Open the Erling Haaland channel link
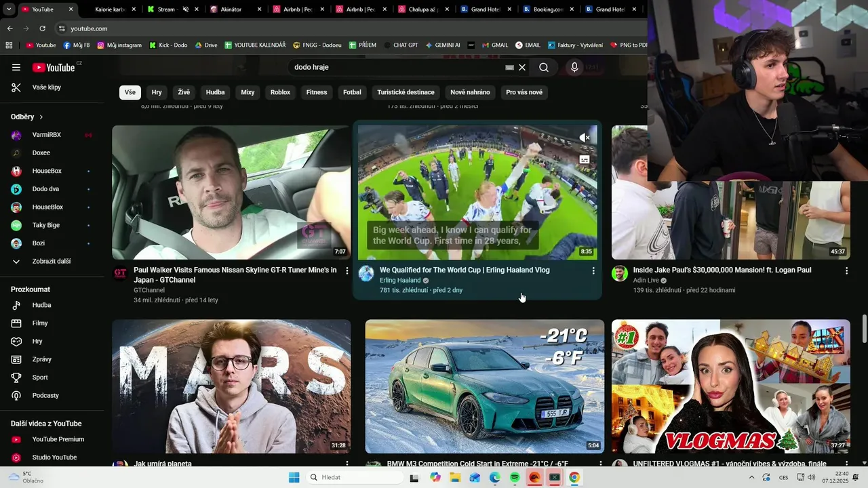 click(400, 280)
